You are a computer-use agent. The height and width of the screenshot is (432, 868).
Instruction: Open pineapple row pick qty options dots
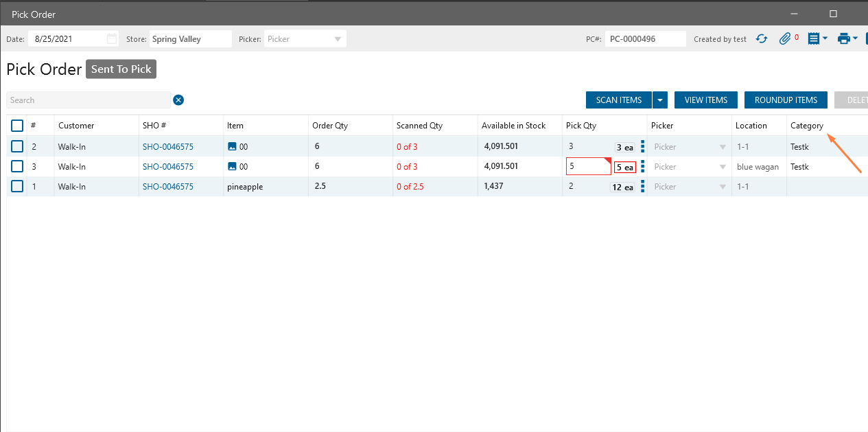click(x=643, y=186)
